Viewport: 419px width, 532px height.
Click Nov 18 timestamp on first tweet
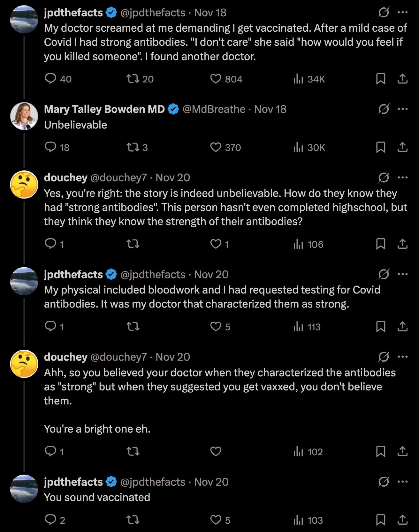(x=210, y=12)
